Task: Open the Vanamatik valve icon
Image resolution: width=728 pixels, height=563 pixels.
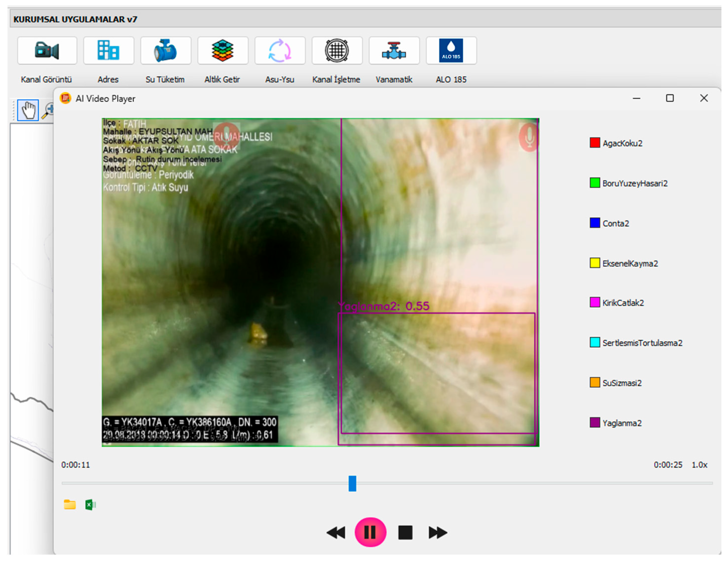Action: pyautogui.click(x=394, y=51)
